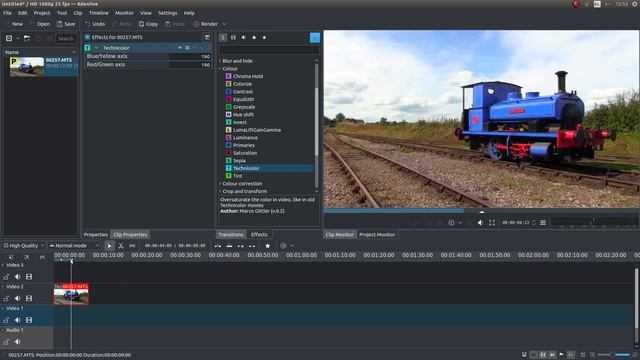
Task: Mute audio on Video 1 track
Action: coord(18,320)
